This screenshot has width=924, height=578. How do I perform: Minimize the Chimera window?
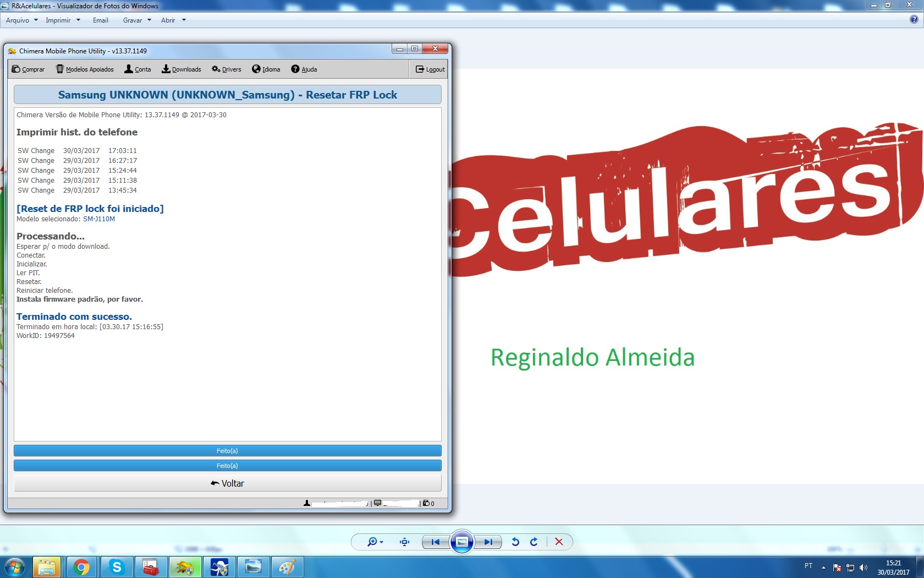(400, 49)
